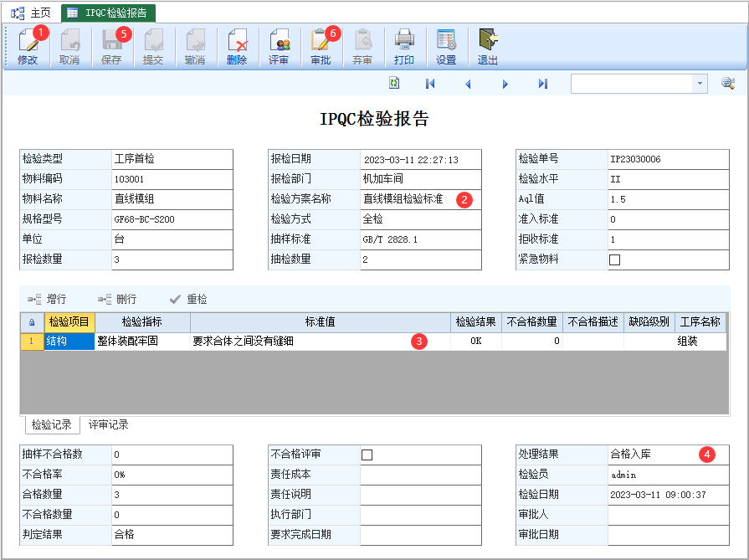Go to the previous record
This screenshot has height=560, width=749.
[468, 84]
